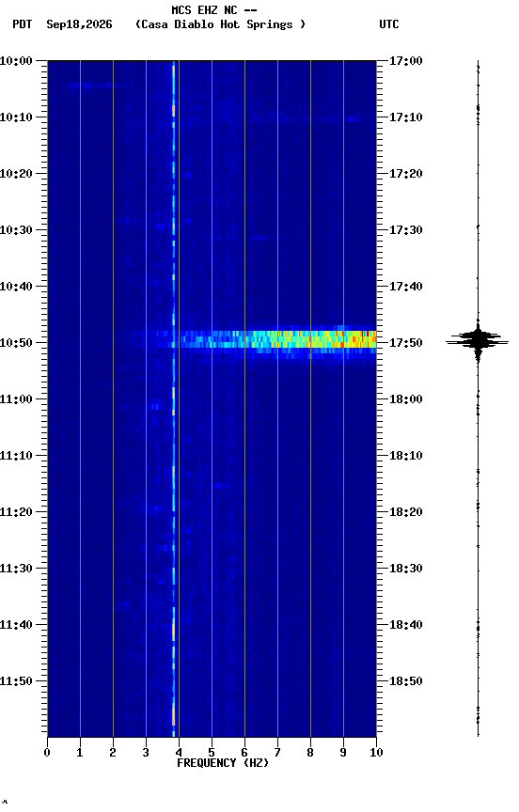Click the '18:00' UTC time label
This screenshot has height=812, width=519.
pyautogui.click(x=406, y=399)
